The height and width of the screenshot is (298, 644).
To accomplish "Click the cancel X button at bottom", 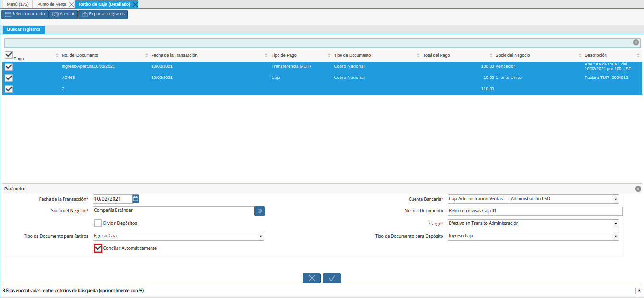I will point(311,278).
